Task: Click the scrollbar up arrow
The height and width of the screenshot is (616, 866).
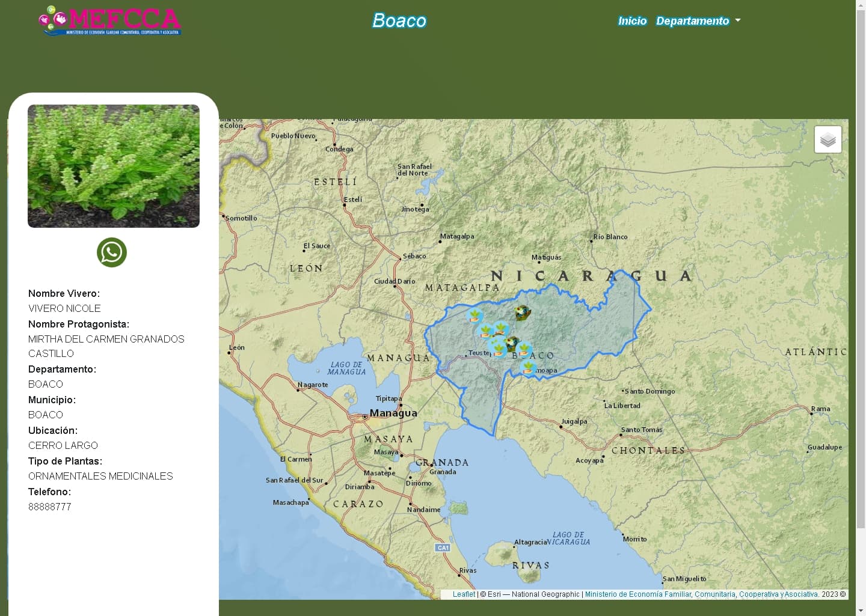Action: pos(861,5)
